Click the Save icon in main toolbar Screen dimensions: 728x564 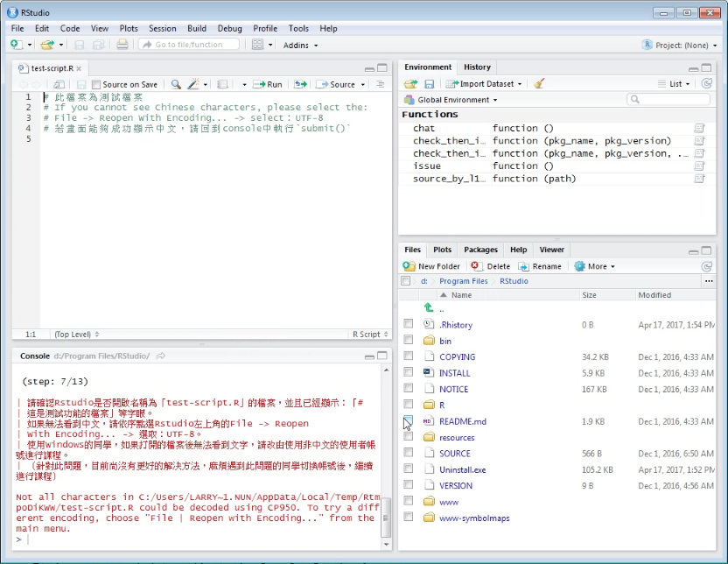click(x=80, y=45)
